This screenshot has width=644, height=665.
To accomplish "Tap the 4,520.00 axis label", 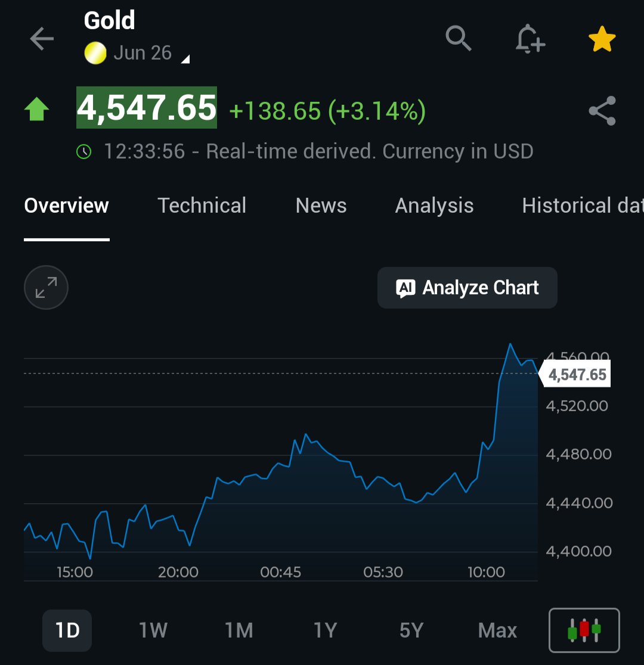I will (x=577, y=406).
